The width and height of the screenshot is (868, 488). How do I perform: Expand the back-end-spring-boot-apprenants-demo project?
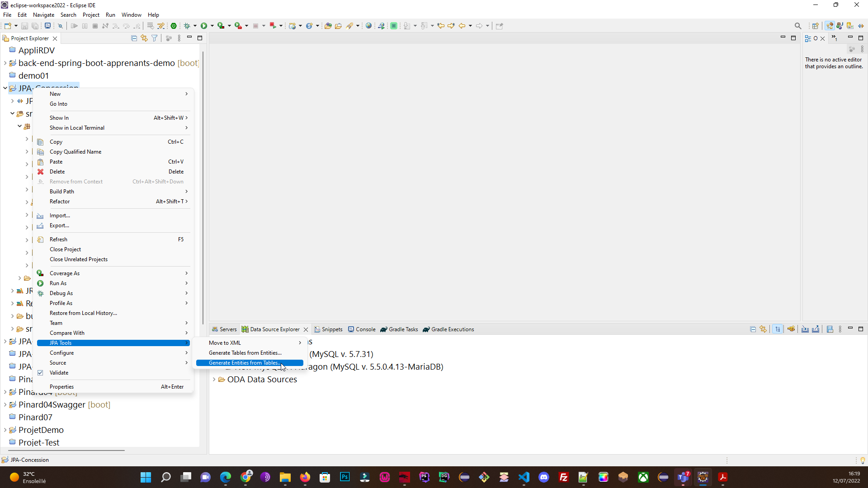[x=5, y=62]
